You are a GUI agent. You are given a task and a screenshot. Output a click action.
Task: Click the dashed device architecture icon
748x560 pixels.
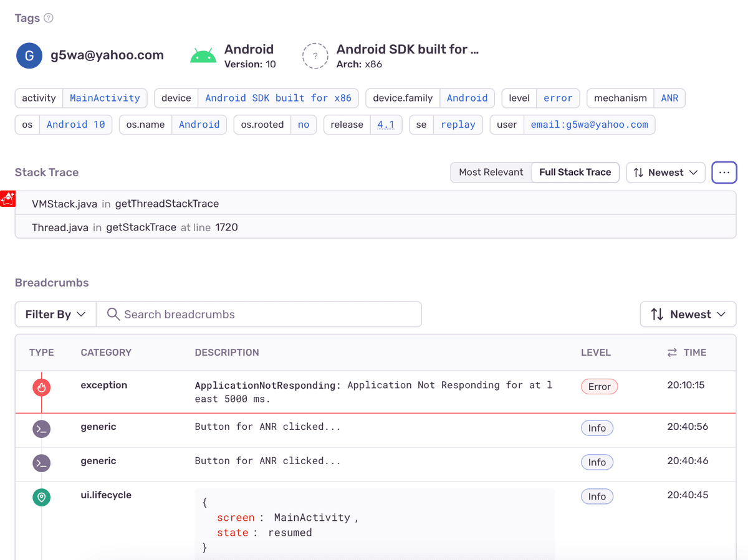[x=315, y=55]
